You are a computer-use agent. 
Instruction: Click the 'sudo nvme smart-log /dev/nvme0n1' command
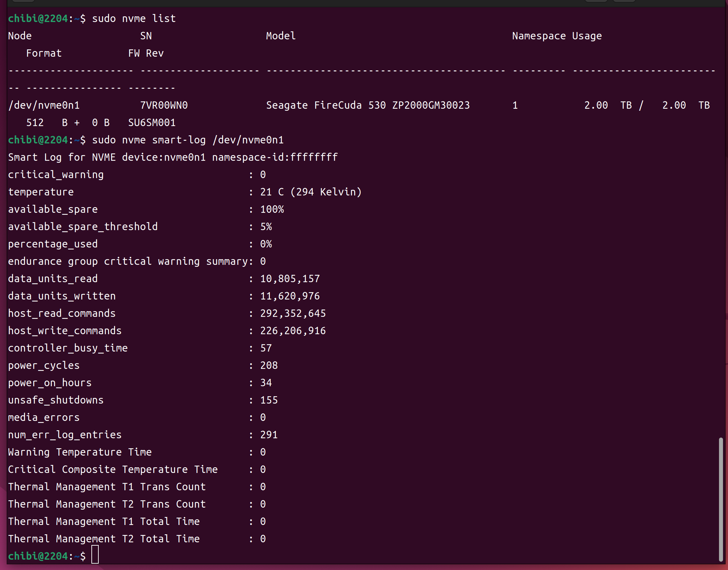tap(187, 140)
